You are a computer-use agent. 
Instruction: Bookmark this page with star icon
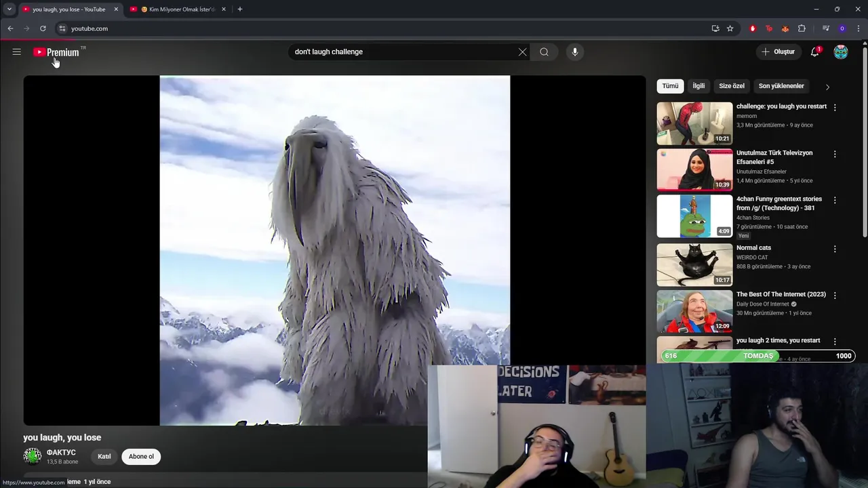click(730, 28)
